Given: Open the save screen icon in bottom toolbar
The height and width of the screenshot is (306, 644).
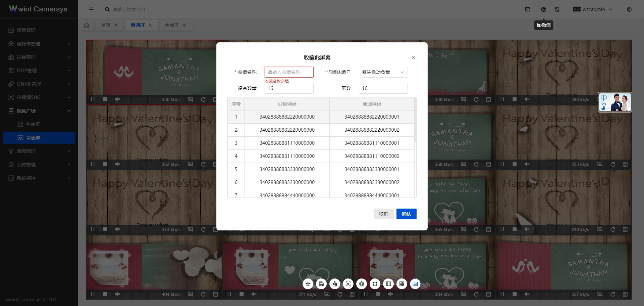Looking at the screenshot, I should click(x=321, y=284).
